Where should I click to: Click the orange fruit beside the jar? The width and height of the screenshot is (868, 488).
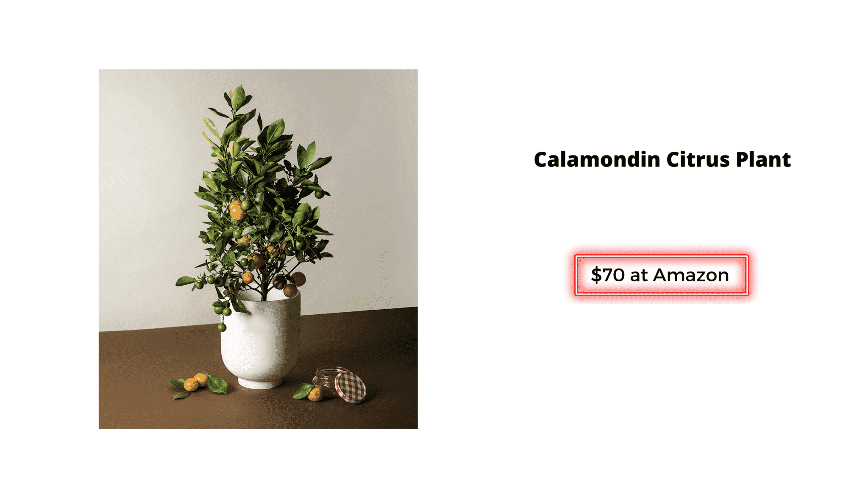coord(315,394)
